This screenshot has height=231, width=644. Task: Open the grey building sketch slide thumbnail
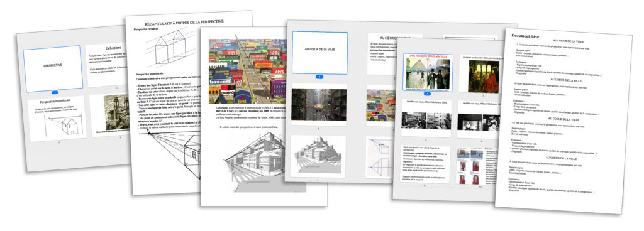[318, 156]
